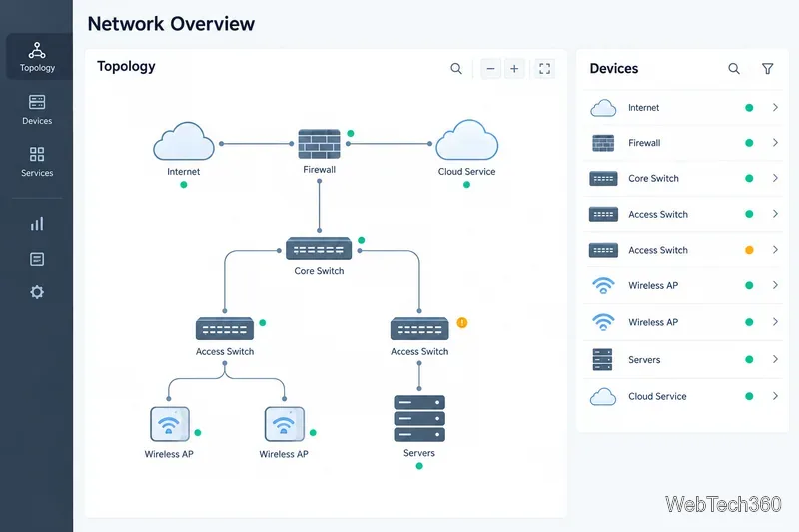Click the Firewall label in Devices list
The height and width of the screenshot is (532, 799).
[644, 143]
